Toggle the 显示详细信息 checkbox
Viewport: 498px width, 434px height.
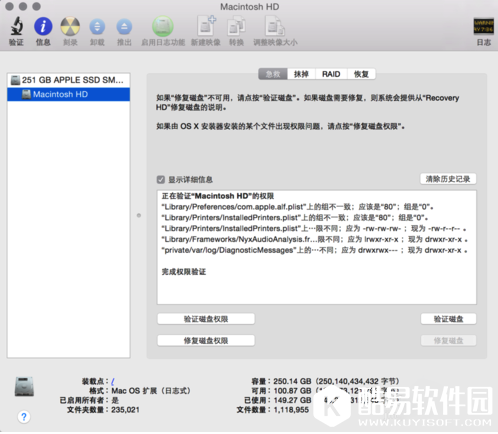(161, 180)
